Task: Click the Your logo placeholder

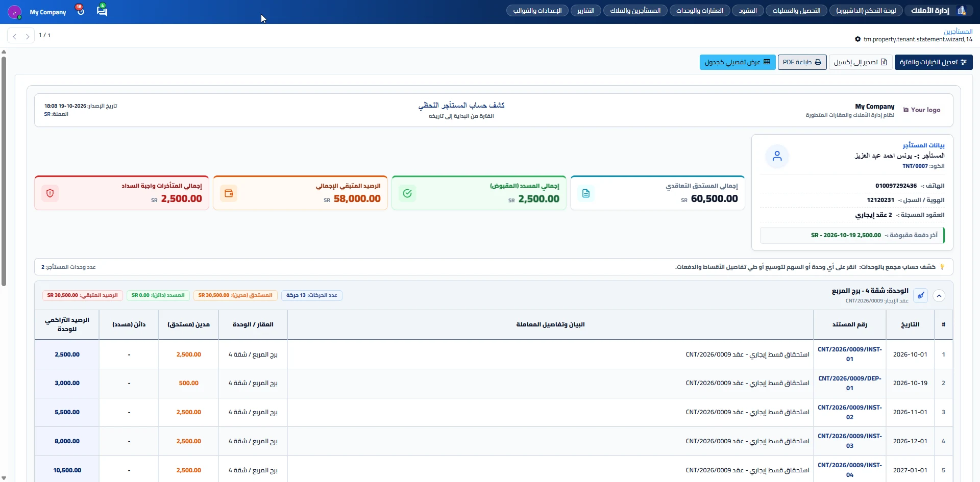Action: coord(922,110)
